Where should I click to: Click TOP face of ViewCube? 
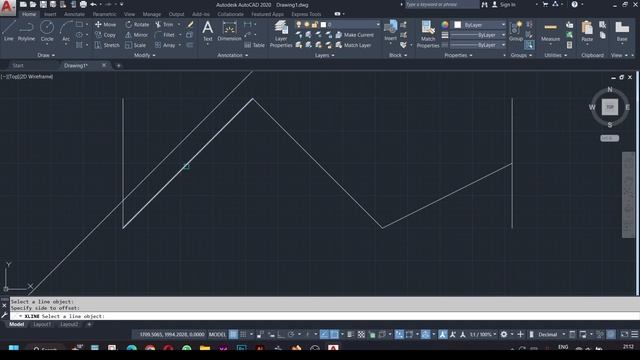tap(610, 107)
